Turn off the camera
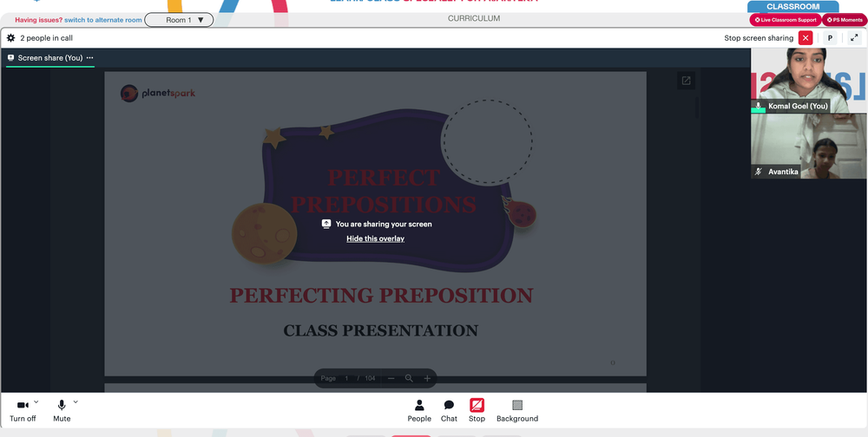This screenshot has height=437, width=868. click(x=23, y=411)
